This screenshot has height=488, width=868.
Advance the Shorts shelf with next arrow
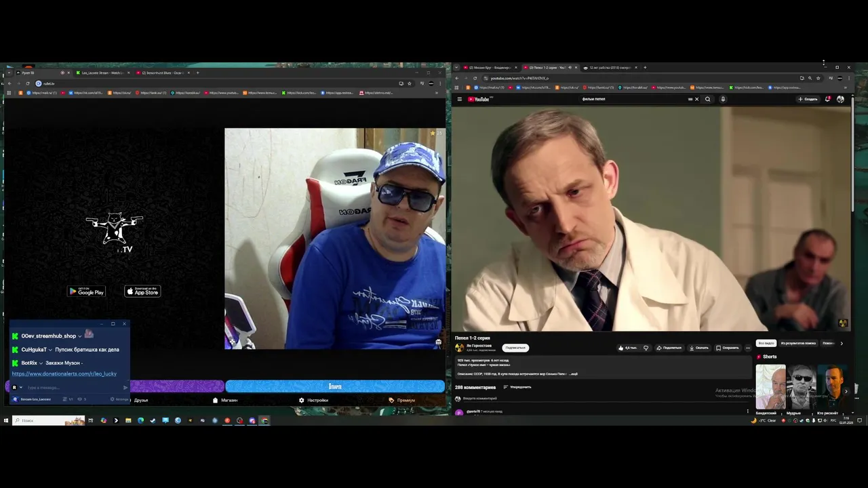tap(846, 391)
